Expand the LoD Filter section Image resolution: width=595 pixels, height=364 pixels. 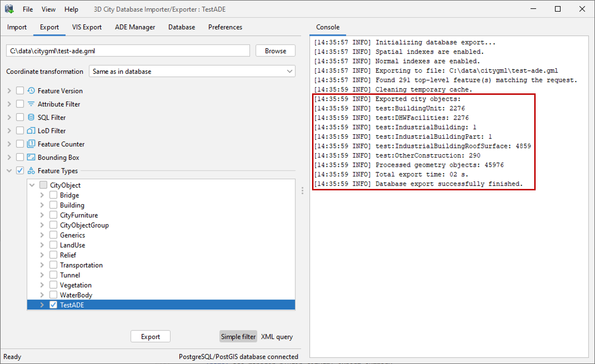click(x=9, y=131)
